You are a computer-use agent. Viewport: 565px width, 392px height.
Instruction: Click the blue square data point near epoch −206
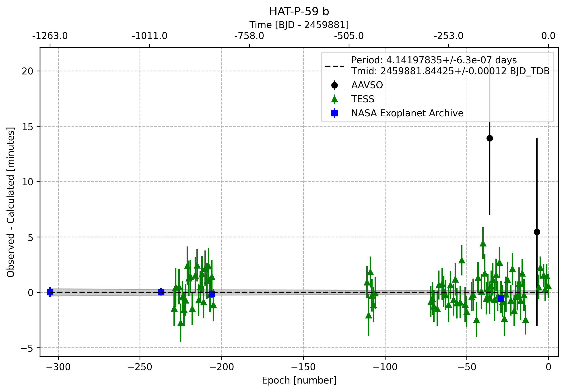click(212, 294)
